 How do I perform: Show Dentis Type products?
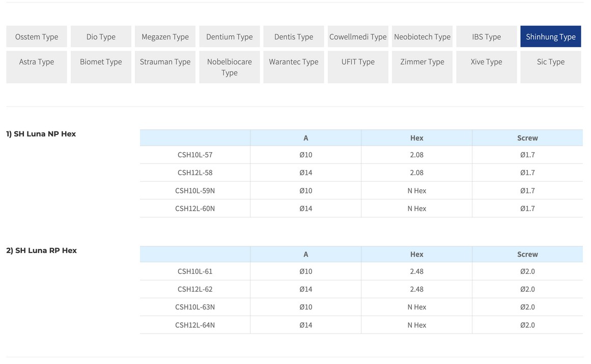[294, 37]
